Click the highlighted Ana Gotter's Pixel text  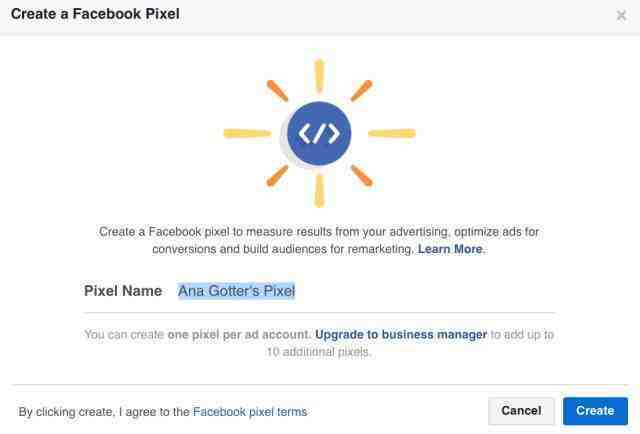coord(236,291)
